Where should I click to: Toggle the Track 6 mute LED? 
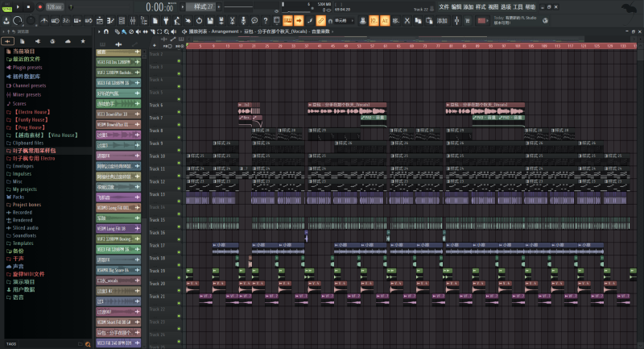tap(179, 112)
